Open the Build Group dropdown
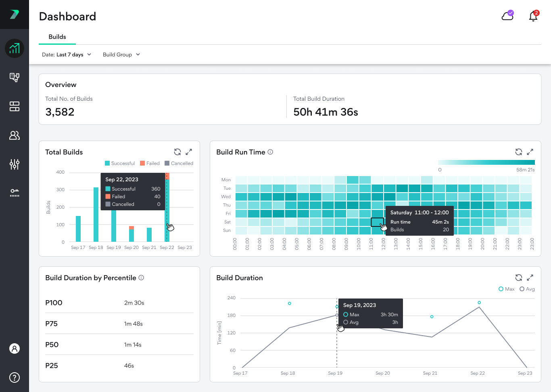This screenshot has width=551, height=392. pyautogui.click(x=121, y=54)
